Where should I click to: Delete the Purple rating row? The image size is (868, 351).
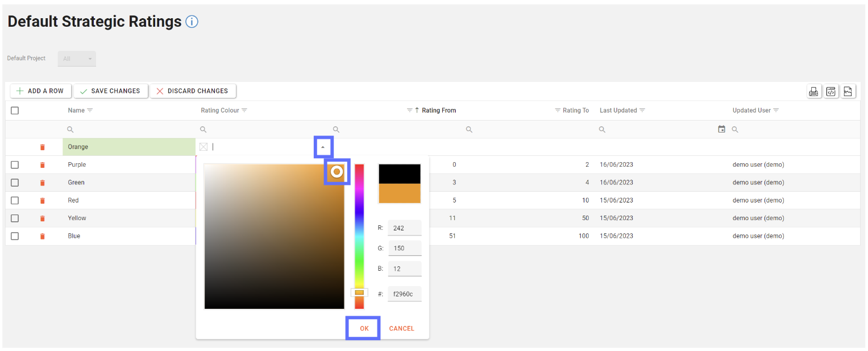pyautogui.click(x=42, y=165)
